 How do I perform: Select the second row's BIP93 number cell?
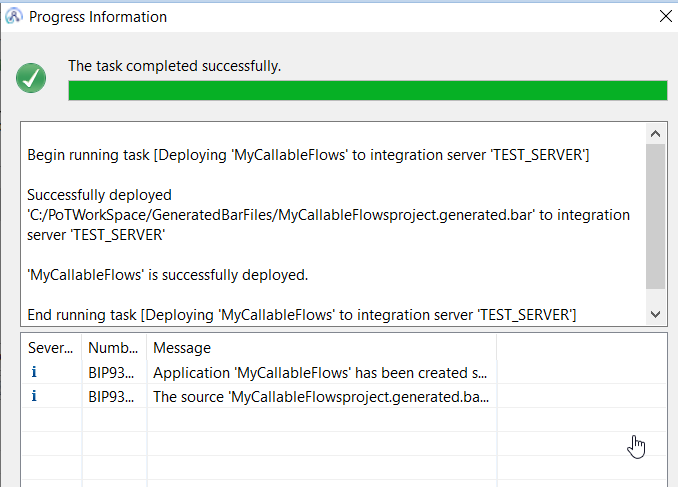point(113,396)
